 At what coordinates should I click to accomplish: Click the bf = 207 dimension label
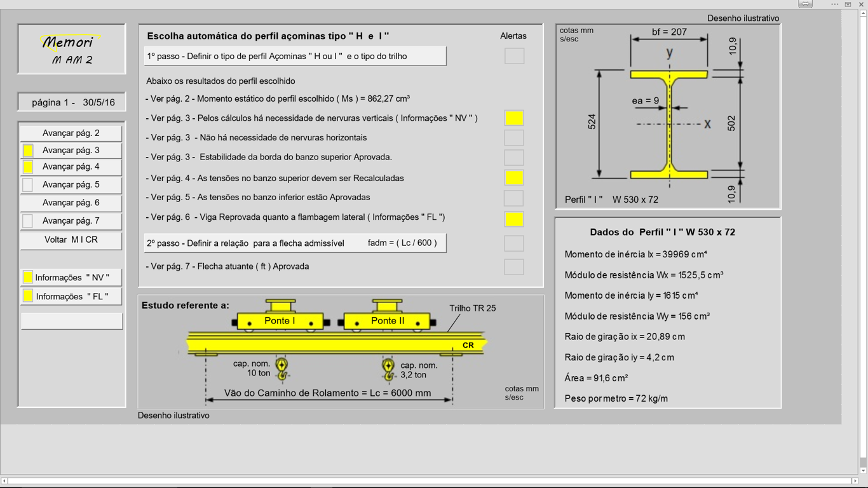point(669,32)
